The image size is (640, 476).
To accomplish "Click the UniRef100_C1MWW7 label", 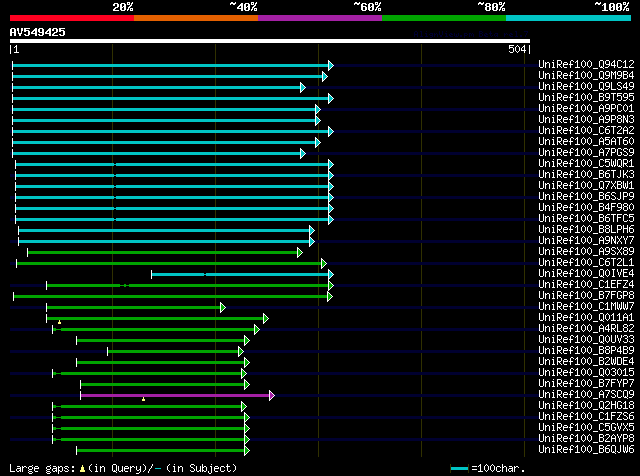I will (x=586, y=307).
